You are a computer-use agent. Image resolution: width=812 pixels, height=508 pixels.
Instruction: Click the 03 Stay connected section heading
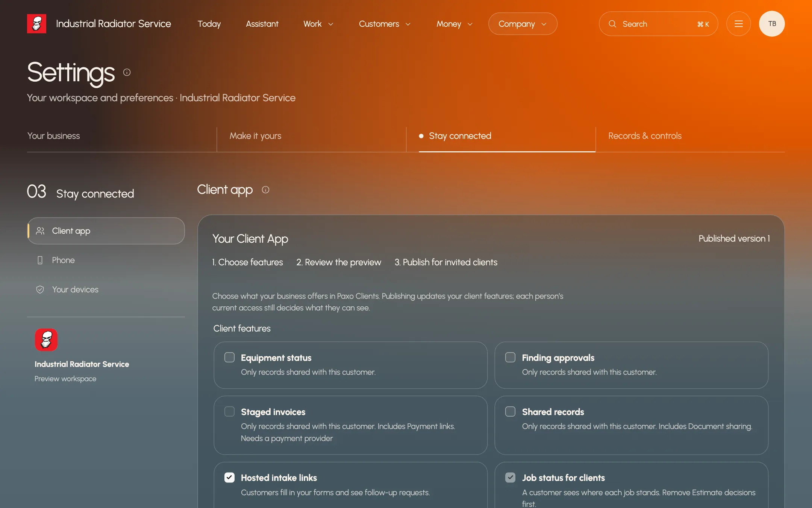80,192
